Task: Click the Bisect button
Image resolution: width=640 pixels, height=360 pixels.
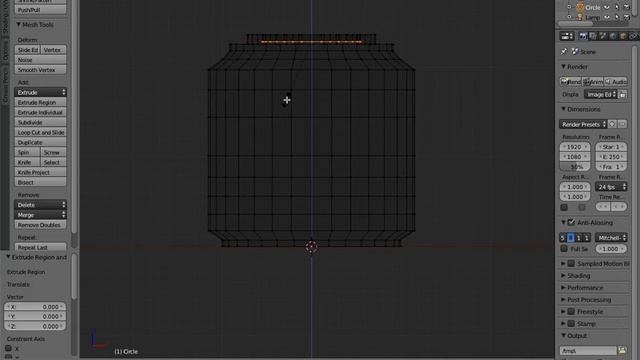Action: point(40,182)
